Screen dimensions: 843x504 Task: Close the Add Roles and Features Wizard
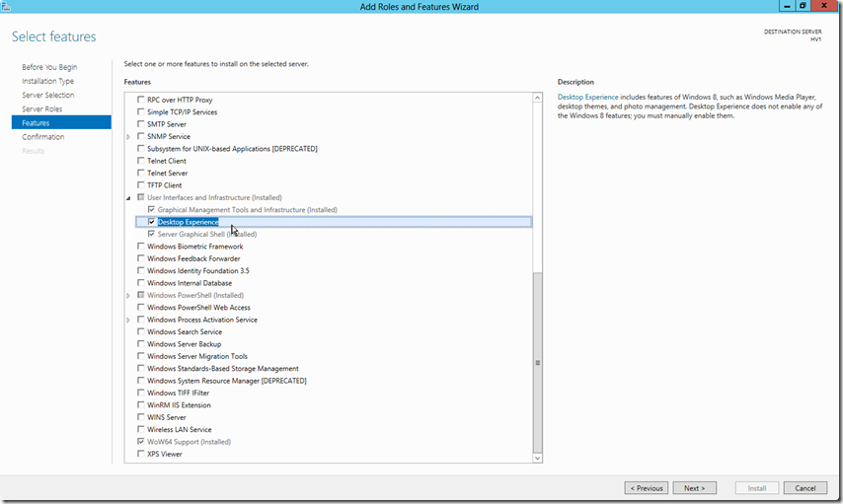(824, 6)
